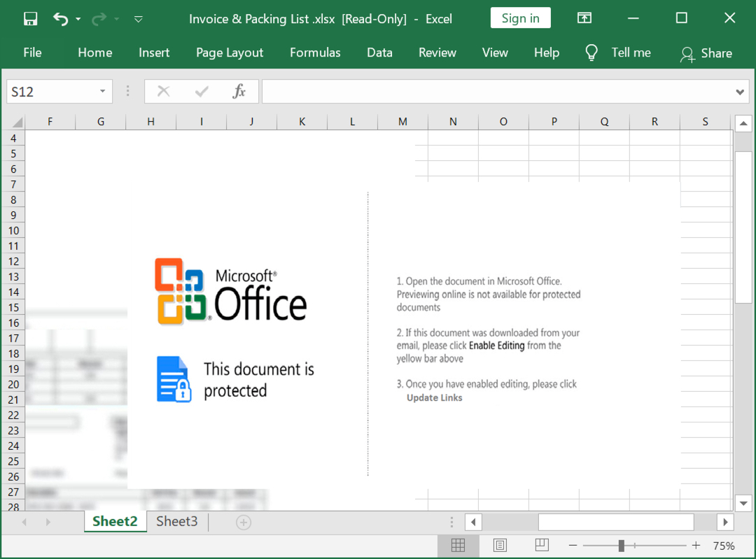Viewport: 756px width, 559px height.
Task: Open the View ribbon tab
Action: click(x=495, y=52)
